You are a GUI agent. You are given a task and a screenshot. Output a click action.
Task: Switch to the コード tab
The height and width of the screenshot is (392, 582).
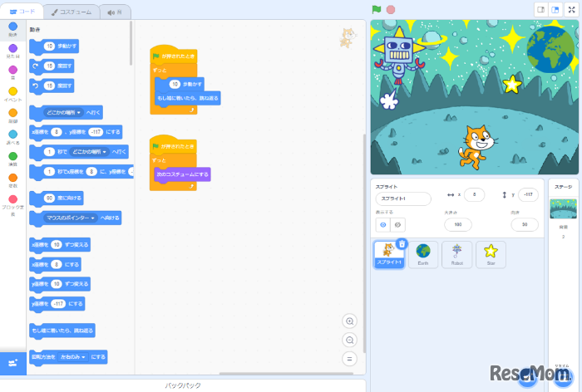(x=22, y=12)
